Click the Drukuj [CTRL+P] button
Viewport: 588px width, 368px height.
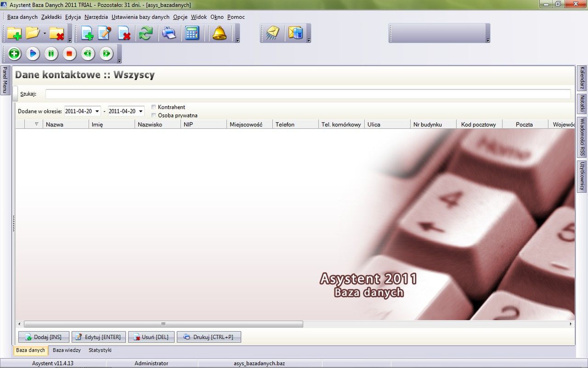[x=209, y=337]
